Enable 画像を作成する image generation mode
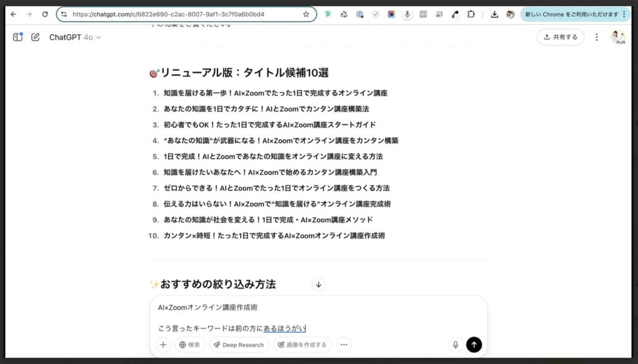This screenshot has width=638, height=364. pos(302,344)
